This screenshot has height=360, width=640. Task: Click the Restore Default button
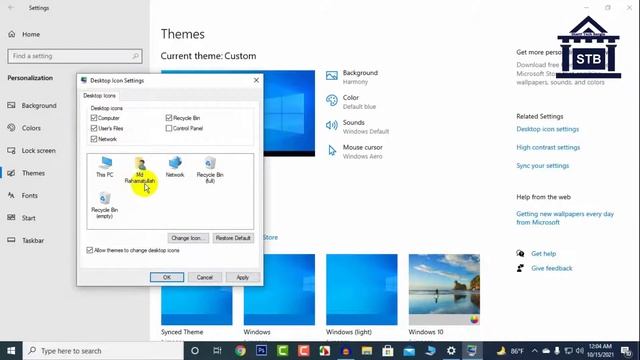tap(233, 238)
